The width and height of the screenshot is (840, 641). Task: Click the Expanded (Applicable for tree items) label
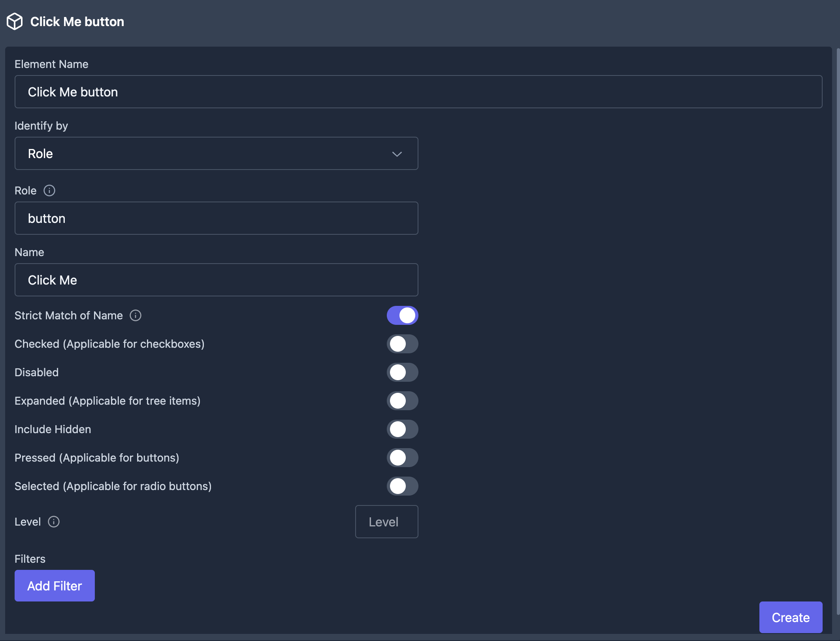[107, 401]
